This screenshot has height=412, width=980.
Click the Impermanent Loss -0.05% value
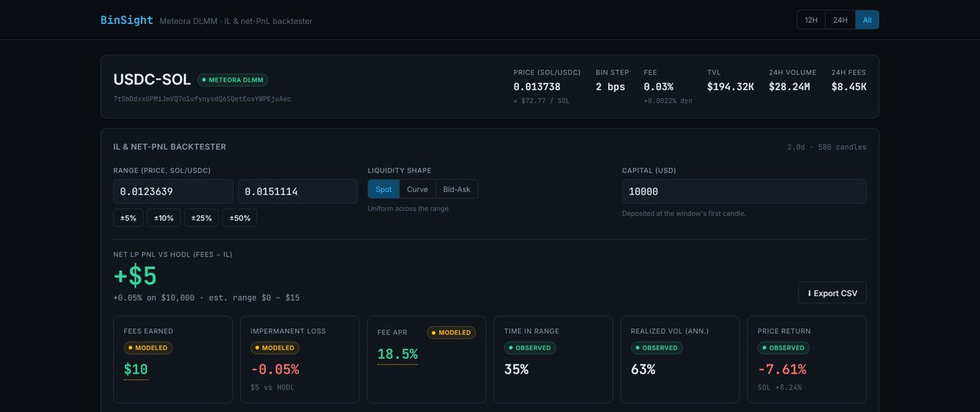pos(275,369)
